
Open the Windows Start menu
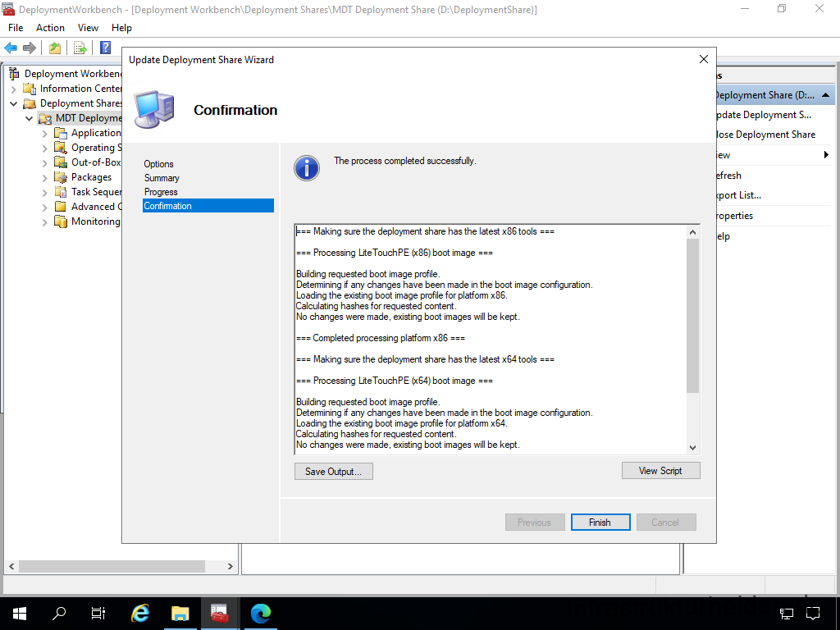coord(20,613)
